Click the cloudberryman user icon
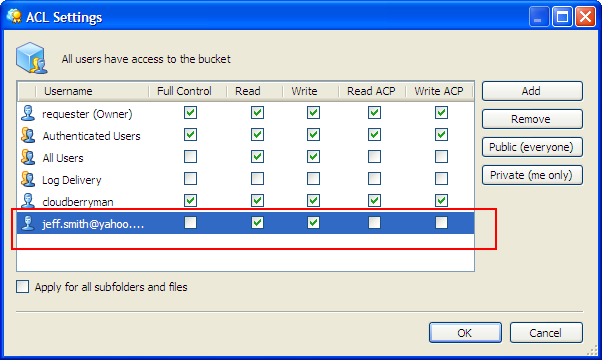The image size is (602, 360). point(28,201)
